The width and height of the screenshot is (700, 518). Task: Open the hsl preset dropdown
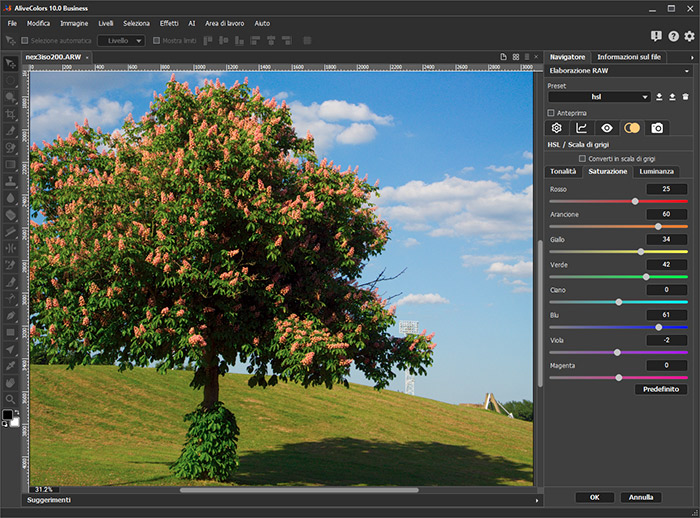coord(600,97)
